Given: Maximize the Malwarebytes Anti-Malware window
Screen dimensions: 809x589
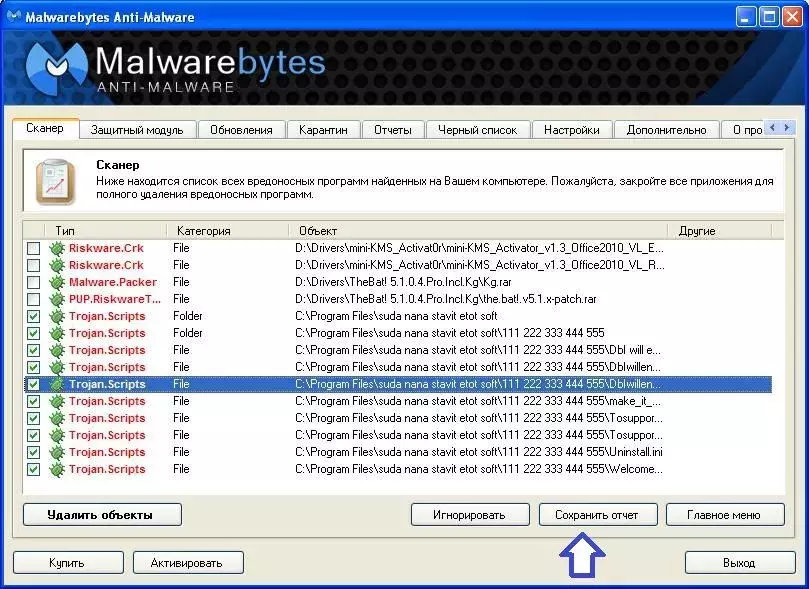Looking at the screenshot, I should (769, 17).
